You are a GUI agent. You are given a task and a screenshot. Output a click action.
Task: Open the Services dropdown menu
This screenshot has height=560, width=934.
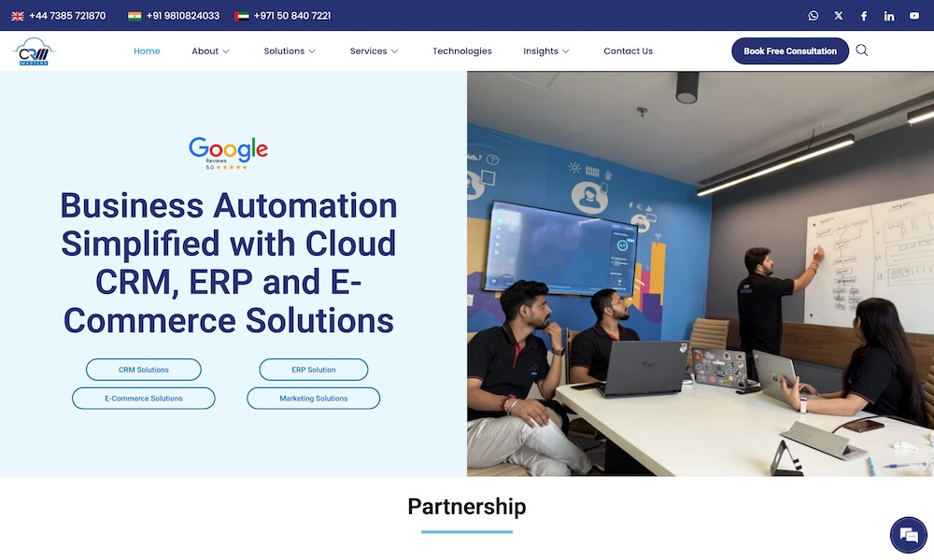click(374, 51)
